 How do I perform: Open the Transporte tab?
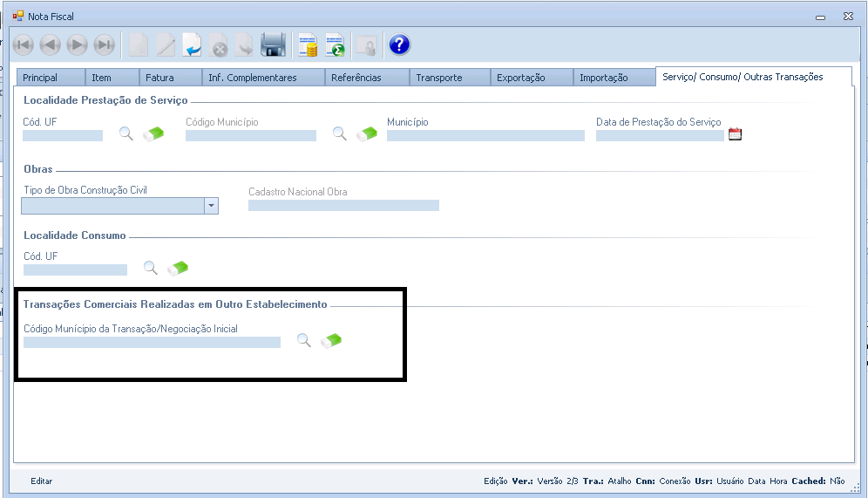[450, 78]
